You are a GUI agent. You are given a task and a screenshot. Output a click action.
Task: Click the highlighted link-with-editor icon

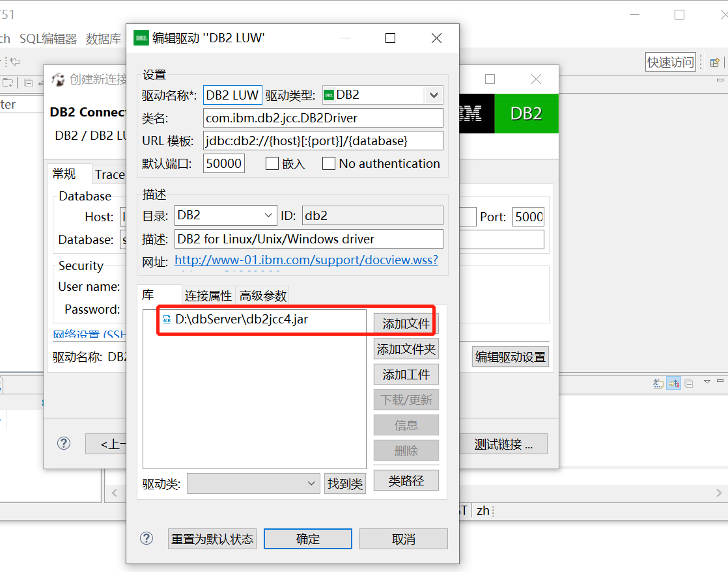tap(673, 383)
